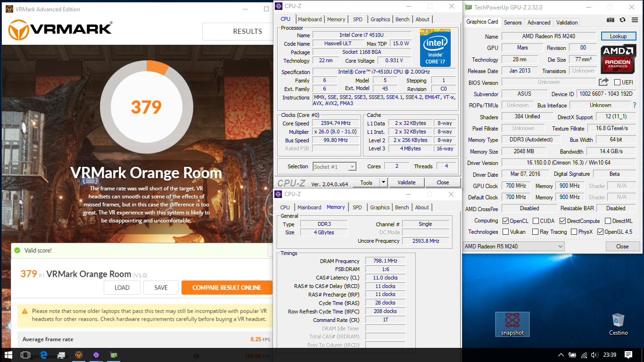Switch to VRMark via its taskbar icon
Viewport: 644px width, 362px height.
(79, 355)
